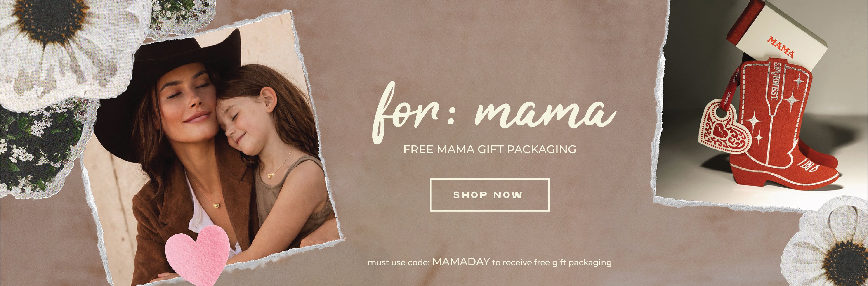Click 'to receive free gift packaging' text
The height and width of the screenshot is (286, 868).
tap(552, 262)
